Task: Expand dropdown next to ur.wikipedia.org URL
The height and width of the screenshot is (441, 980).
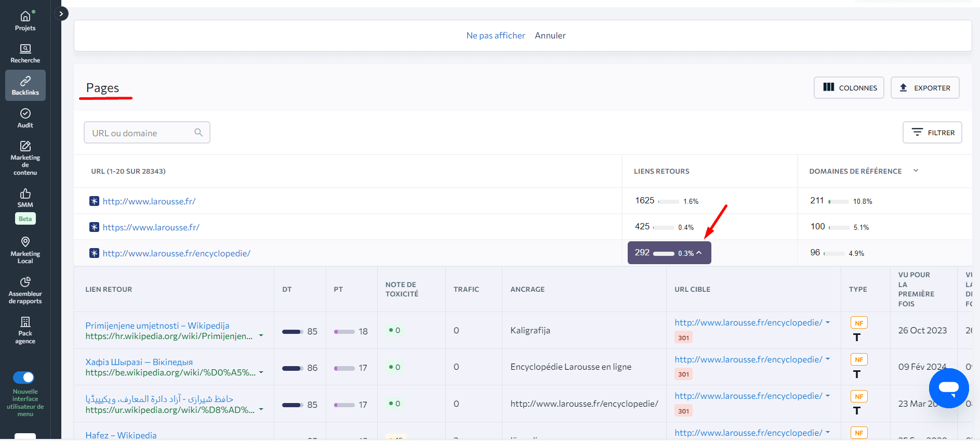Action: coord(261,409)
